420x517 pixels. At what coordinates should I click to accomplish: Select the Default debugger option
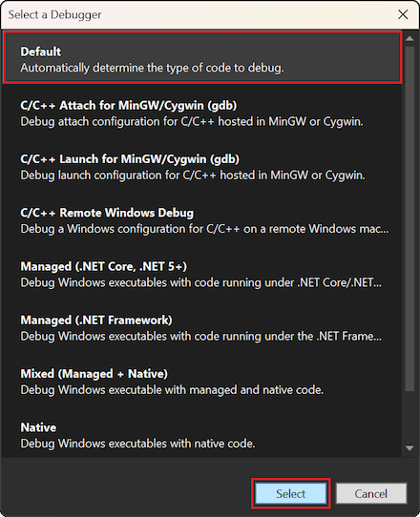point(202,57)
